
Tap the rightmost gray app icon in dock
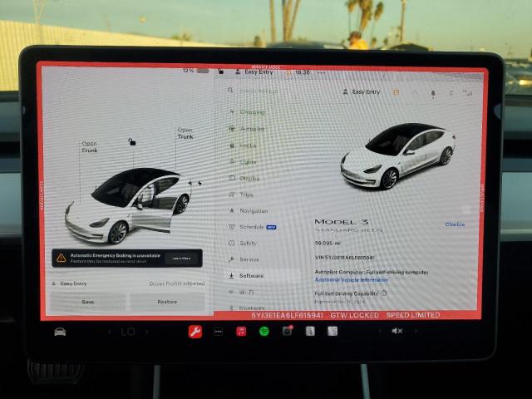[x=332, y=331]
